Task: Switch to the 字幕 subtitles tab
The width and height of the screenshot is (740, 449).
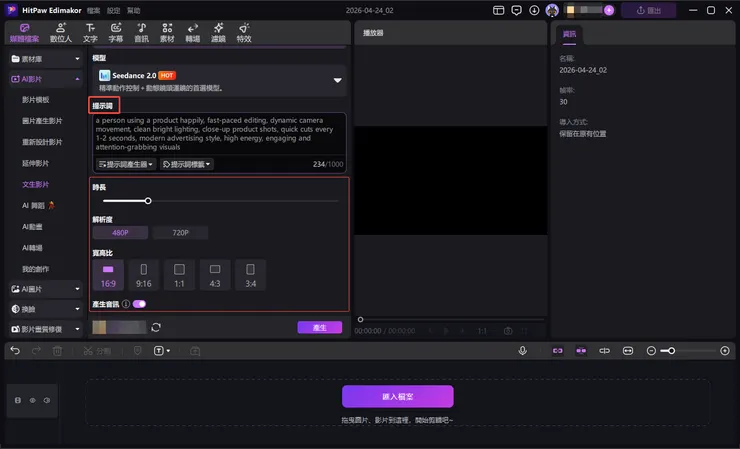Action: (116, 33)
